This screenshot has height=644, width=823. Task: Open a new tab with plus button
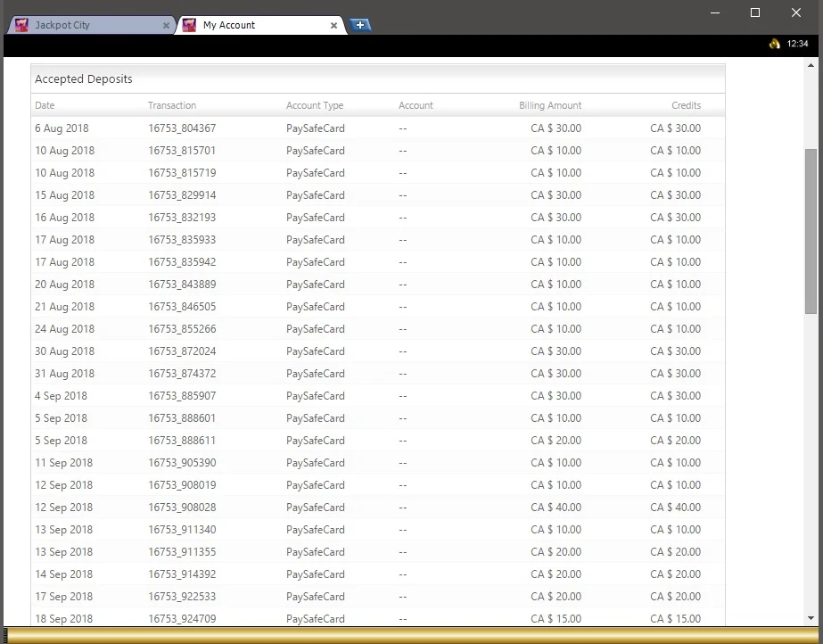click(x=360, y=25)
